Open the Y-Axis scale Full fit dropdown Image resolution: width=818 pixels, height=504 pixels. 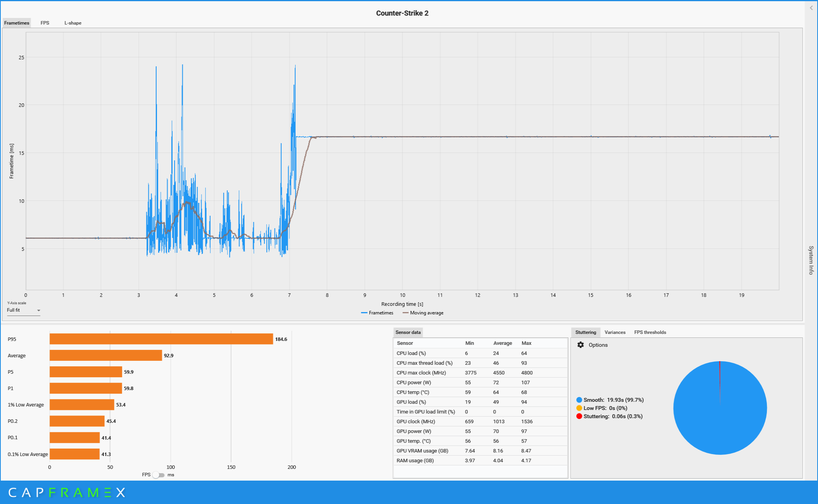tap(23, 311)
